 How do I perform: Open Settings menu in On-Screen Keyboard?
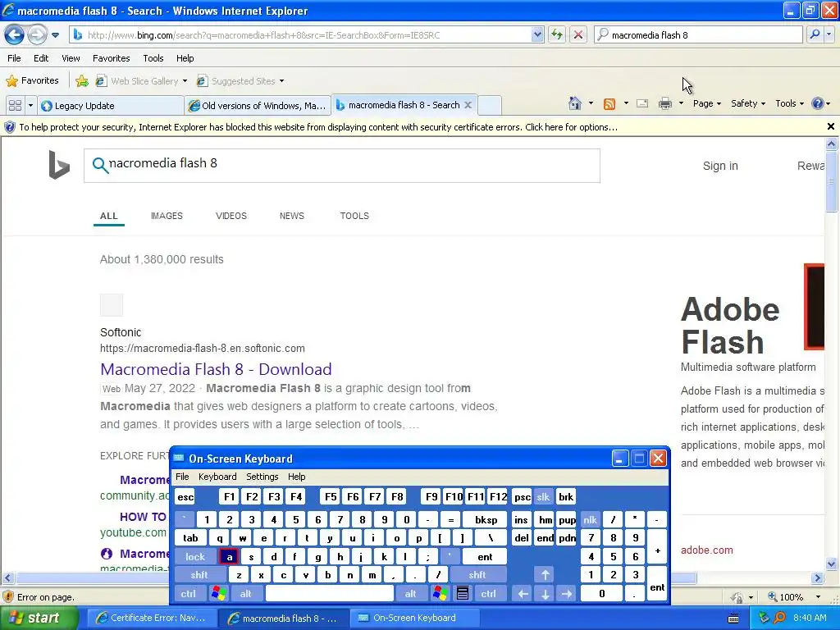(x=262, y=477)
